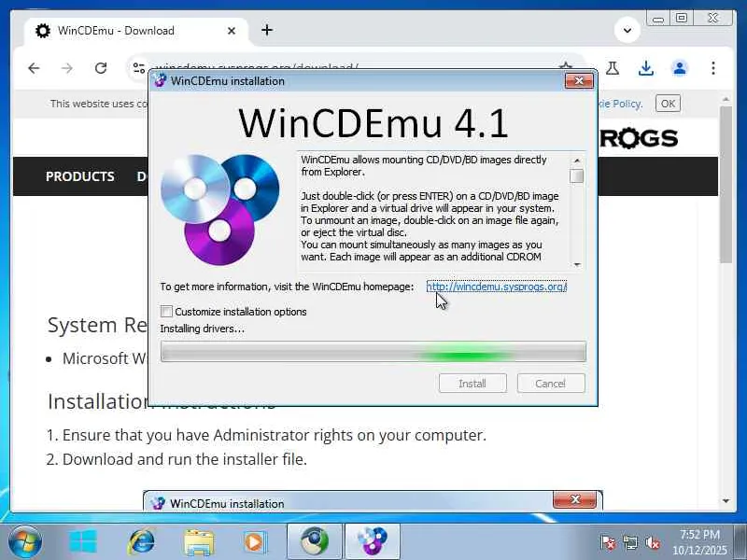Open the Chrome profile menu
The height and width of the screenshot is (560, 747).
(680, 68)
